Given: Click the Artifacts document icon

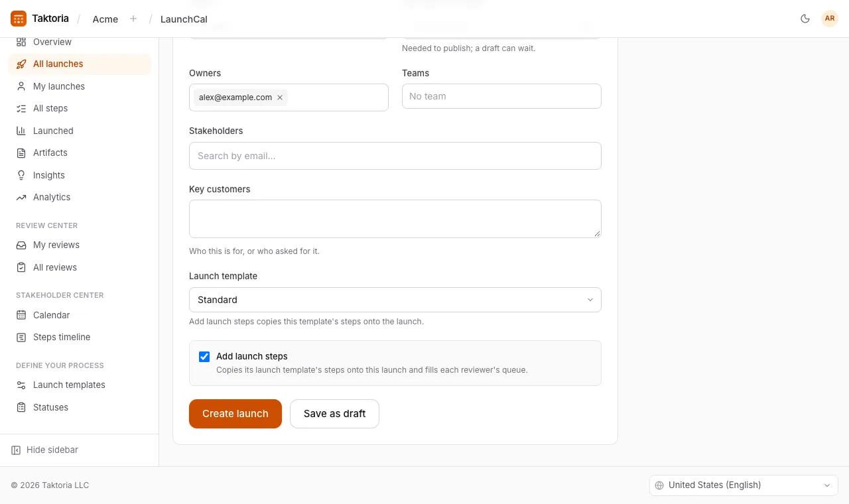Looking at the screenshot, I should (x=21, y=153).
